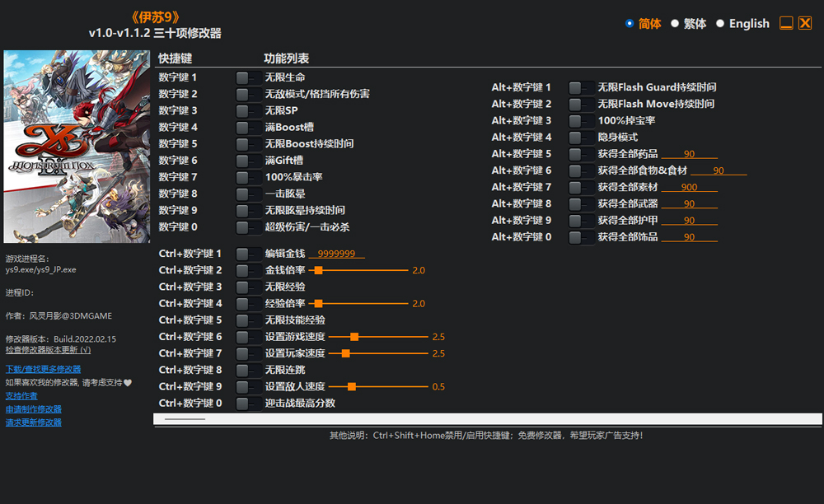Enable 超级伤害/一击必杀 toggle
This screenshot has height=504, width=824.
pyautogui.click(x=248, y=227)
